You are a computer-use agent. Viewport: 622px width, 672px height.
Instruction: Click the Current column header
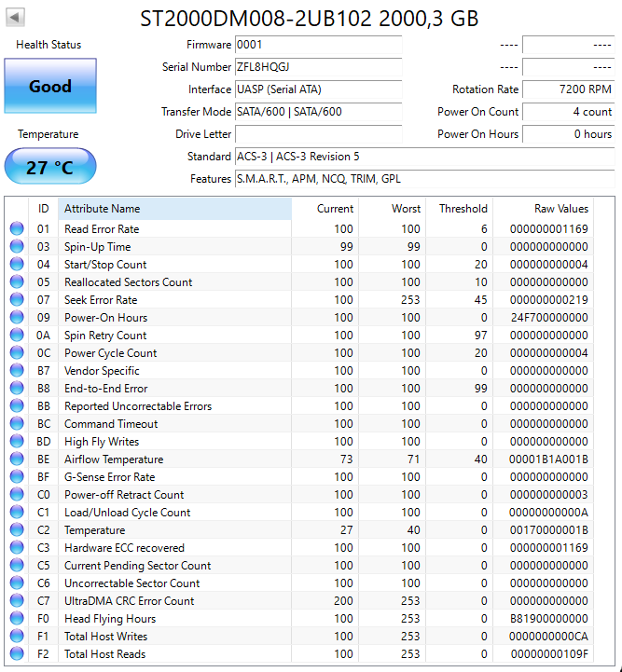pos(325,209)
